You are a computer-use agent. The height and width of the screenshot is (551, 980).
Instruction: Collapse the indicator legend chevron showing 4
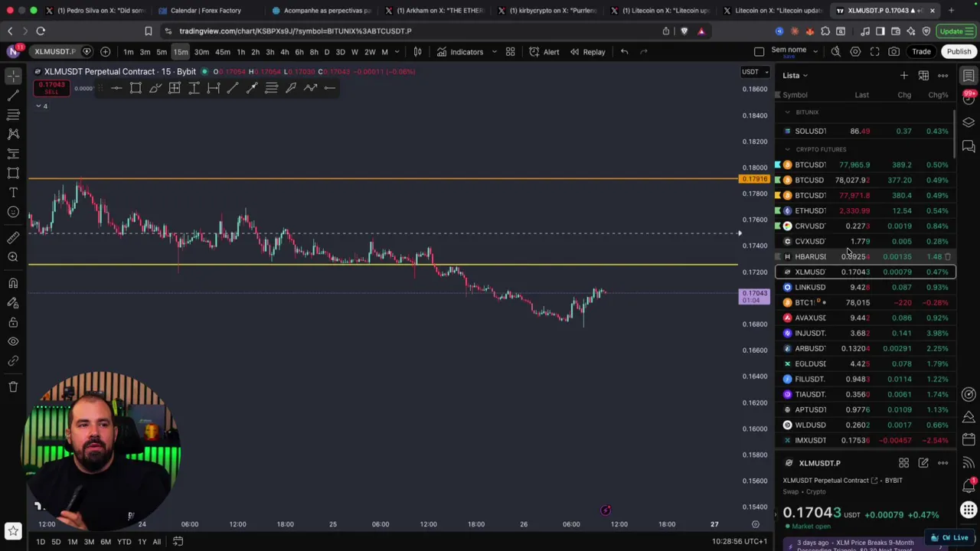[41, 106]
